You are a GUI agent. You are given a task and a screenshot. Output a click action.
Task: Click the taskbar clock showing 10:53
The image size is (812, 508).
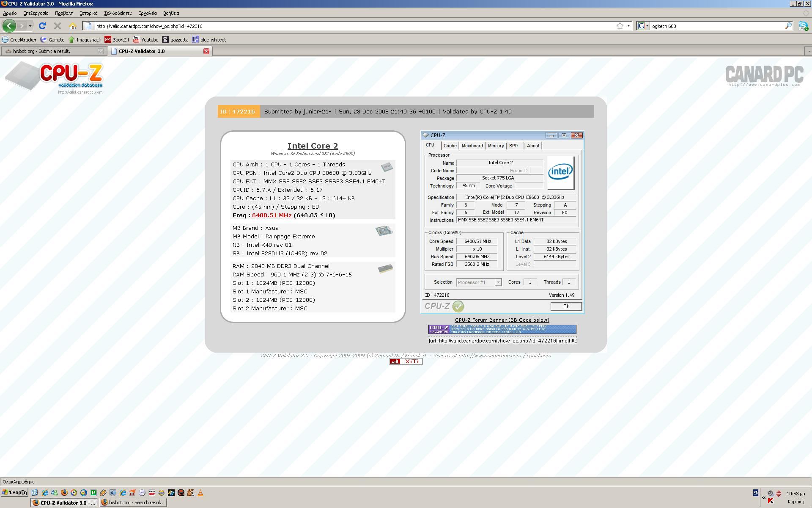pos(796,494)
